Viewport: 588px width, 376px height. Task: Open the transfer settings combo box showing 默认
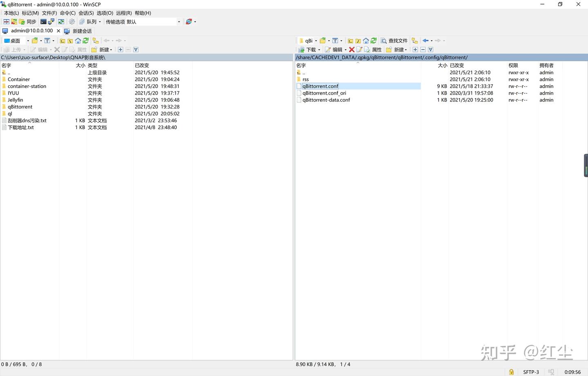click(143, 22)
